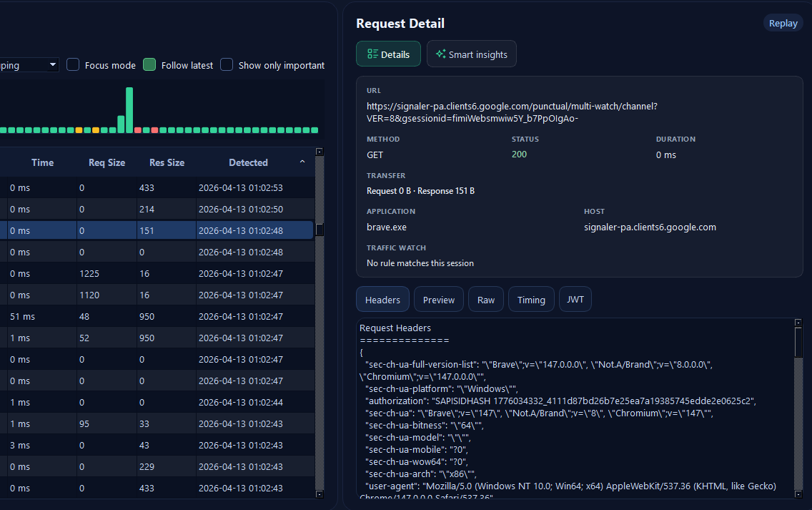Select the row detected at 01:02:53
This screenshot has width=812, height=510.
pos(157,187)
